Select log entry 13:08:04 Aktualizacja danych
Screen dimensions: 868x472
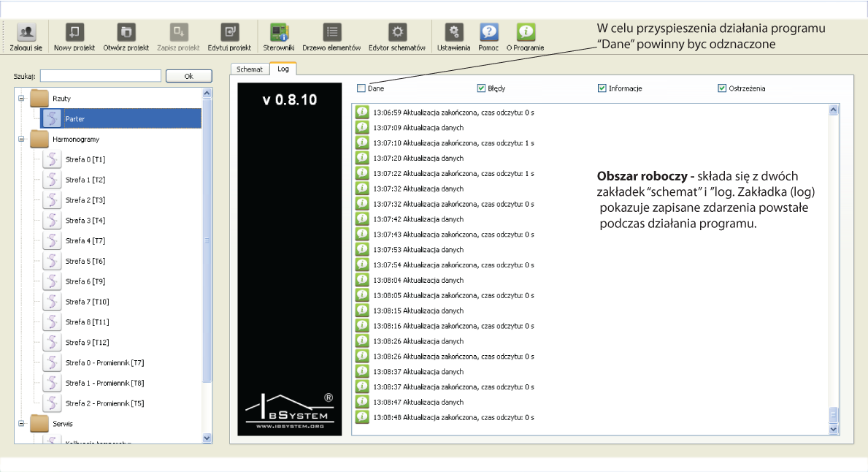[418, 281]
